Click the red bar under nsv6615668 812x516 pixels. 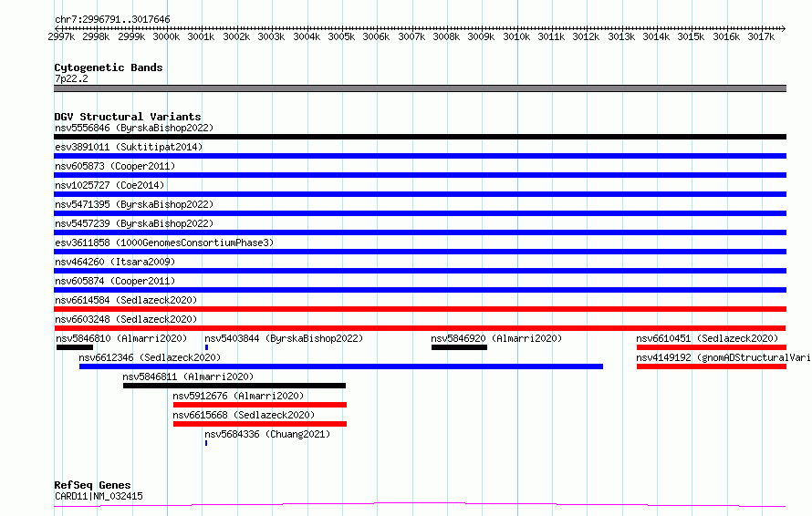pyautogui.click(x=260, y=424)
